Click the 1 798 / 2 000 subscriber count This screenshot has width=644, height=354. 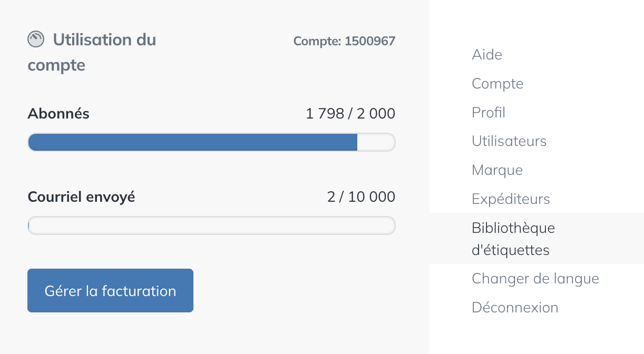tap(350, 113)
